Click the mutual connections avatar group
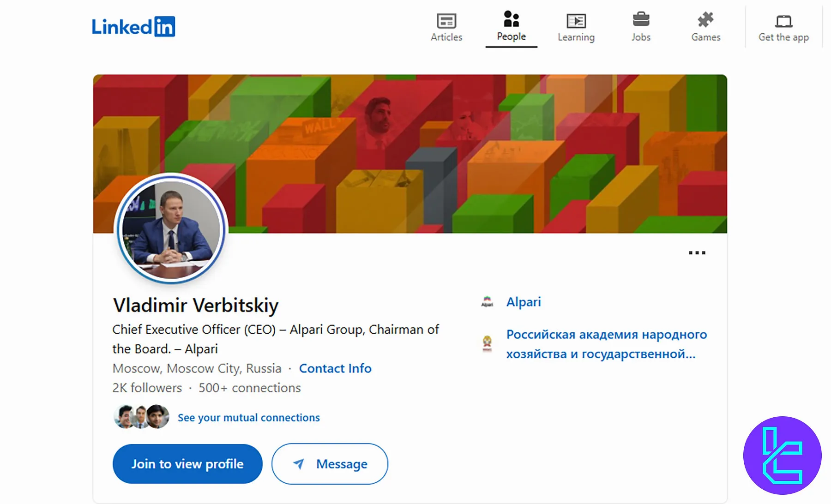This screenshot has height=504, width=831. tap(141, 417)
